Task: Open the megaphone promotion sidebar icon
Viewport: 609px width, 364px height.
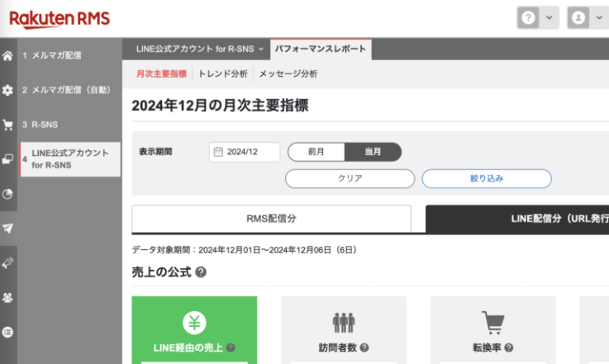Action: pyautogui.click(x=7, y=262)
